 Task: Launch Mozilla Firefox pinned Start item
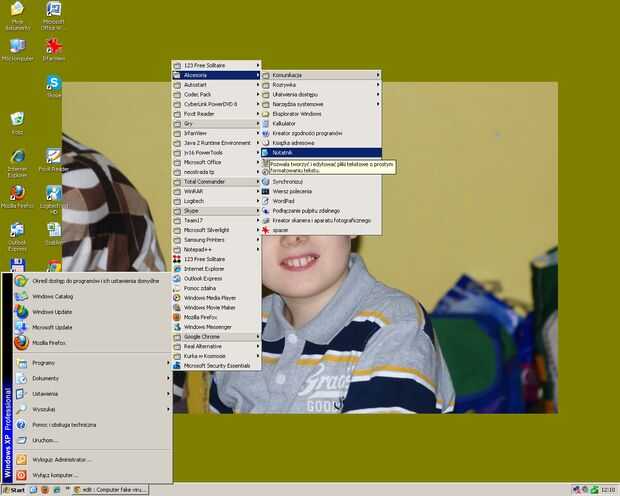(92, 343)
